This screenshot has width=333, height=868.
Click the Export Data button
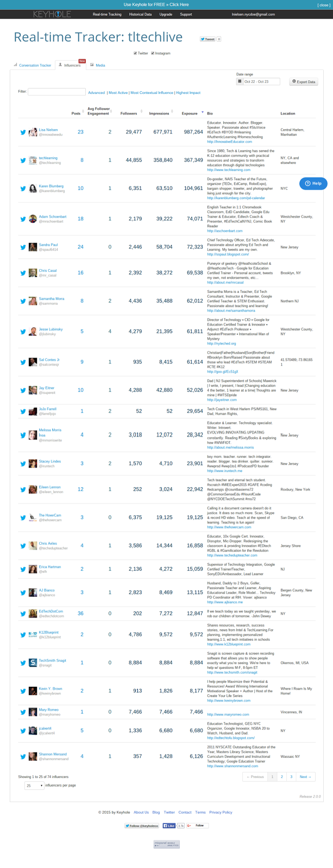point(303,82)
